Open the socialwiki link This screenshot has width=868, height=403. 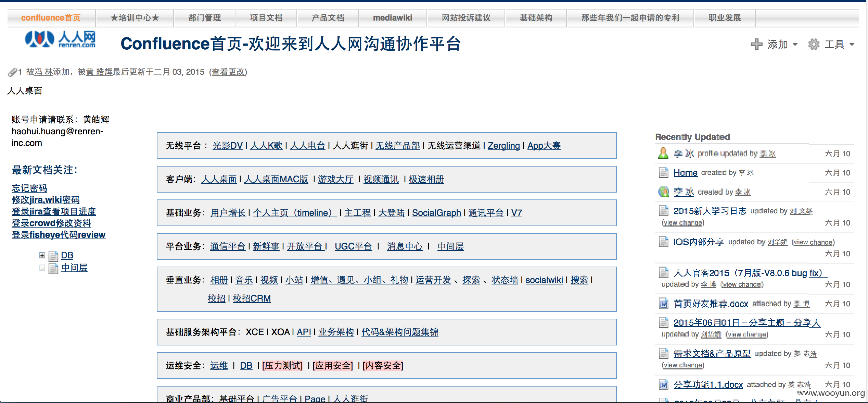544,280
